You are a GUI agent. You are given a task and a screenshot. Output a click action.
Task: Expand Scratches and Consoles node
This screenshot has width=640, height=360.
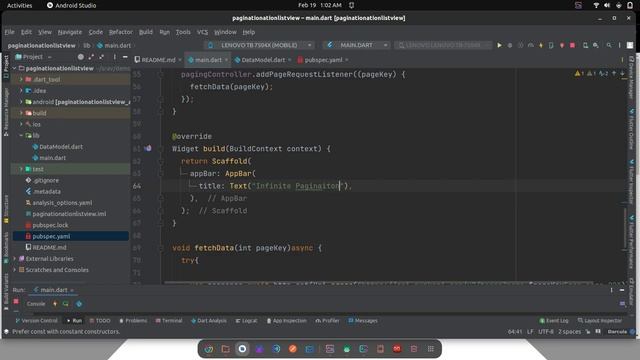pos(15,270)
